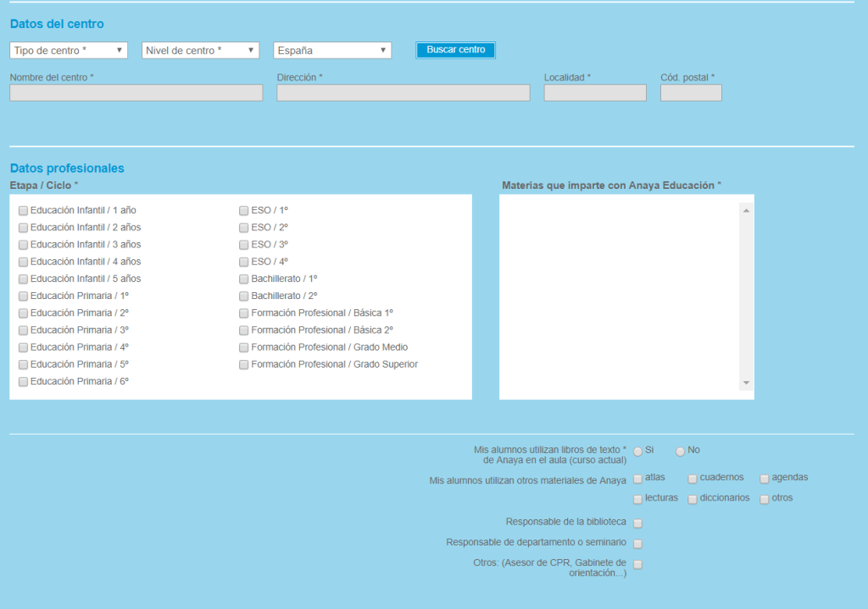The image size is (868, 609).
Task: Click the Materias list scroll-down arrow
Action: (746, 384)
